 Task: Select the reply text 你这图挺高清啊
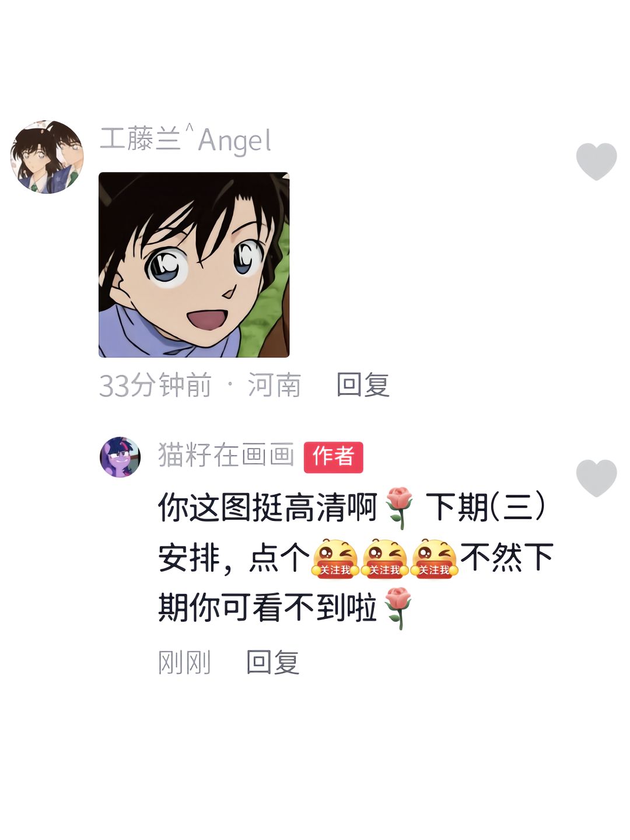point(268,507)
